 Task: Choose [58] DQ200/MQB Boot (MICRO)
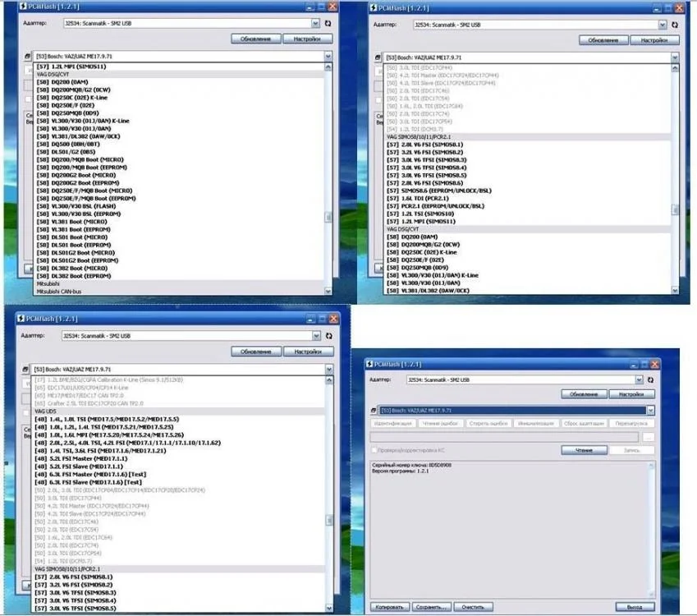point(80,159)
